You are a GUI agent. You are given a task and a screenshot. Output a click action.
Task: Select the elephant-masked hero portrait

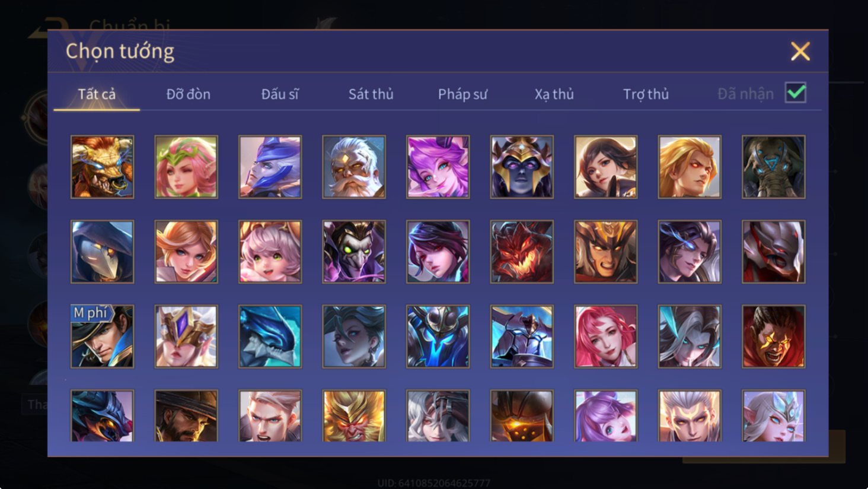(x=773, y=167)
